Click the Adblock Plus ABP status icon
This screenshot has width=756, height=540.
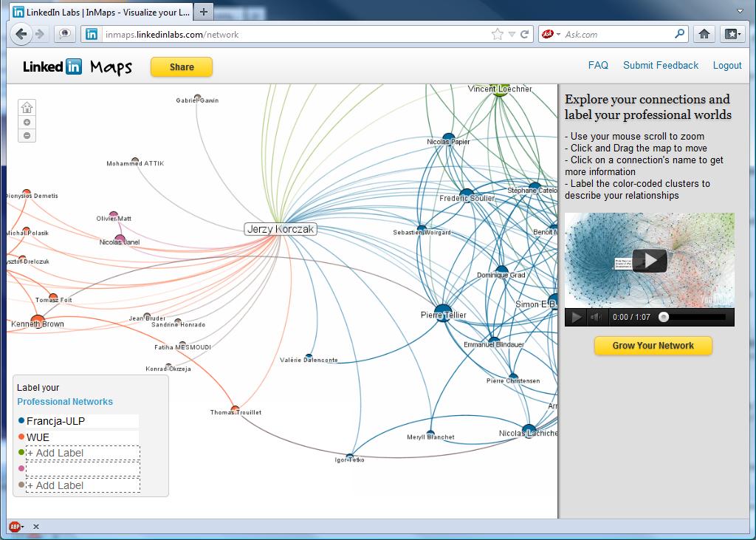(15, 527)
